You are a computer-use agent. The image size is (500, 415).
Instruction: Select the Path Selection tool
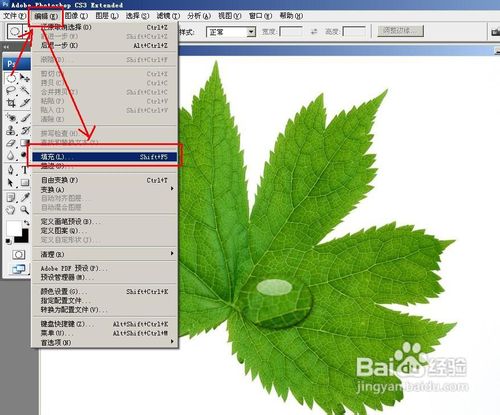(11, 183)
